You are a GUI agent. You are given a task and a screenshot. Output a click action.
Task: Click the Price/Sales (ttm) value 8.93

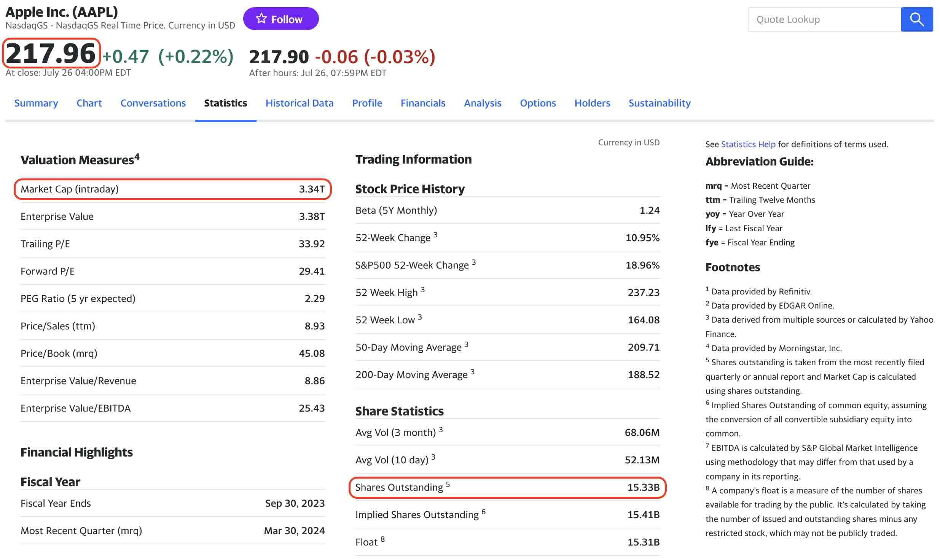315,326
